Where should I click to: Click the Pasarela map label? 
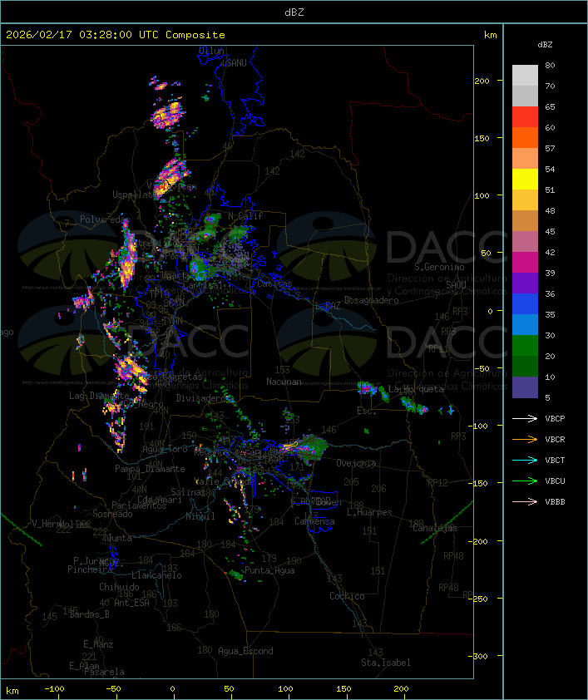coord(105,672)
